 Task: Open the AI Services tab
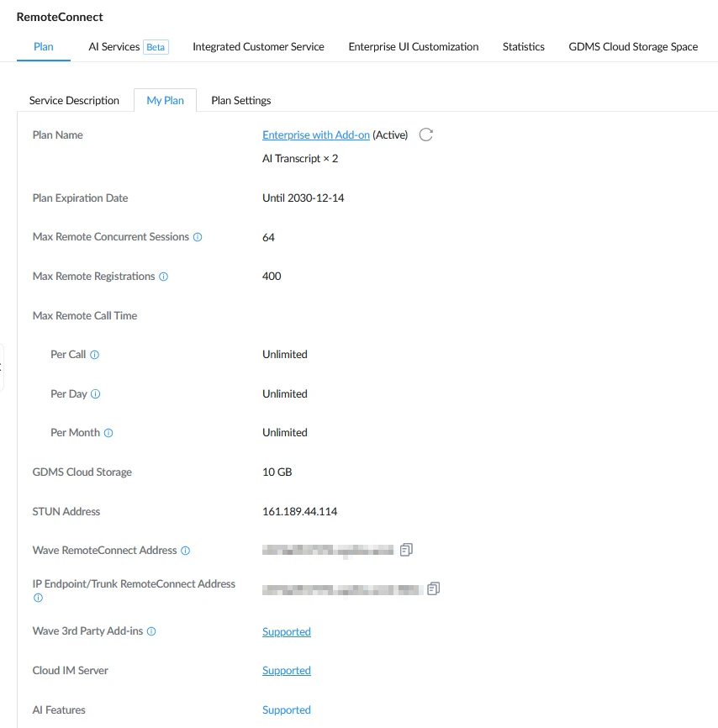coord(128,47)
